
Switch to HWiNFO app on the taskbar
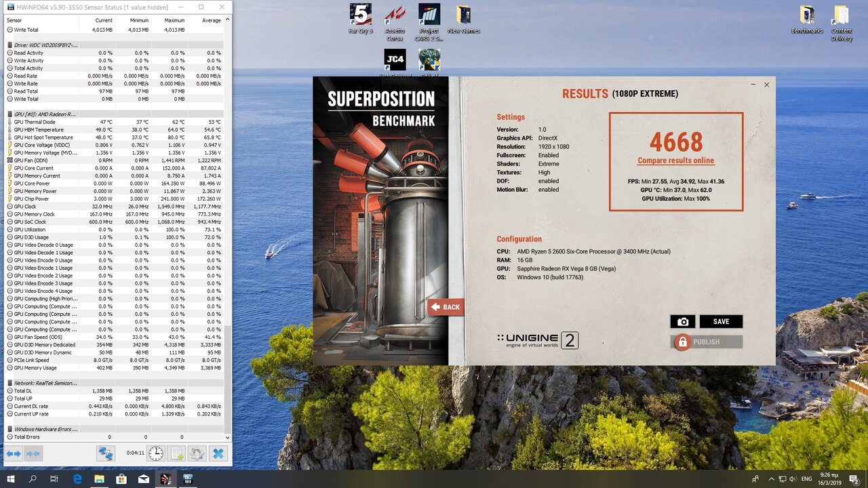tap(188, 479)
